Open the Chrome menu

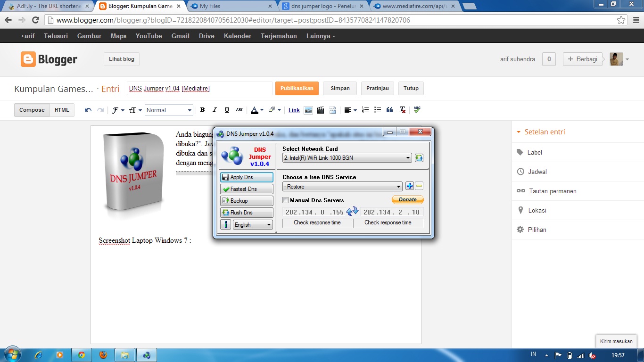click(636, 20)
